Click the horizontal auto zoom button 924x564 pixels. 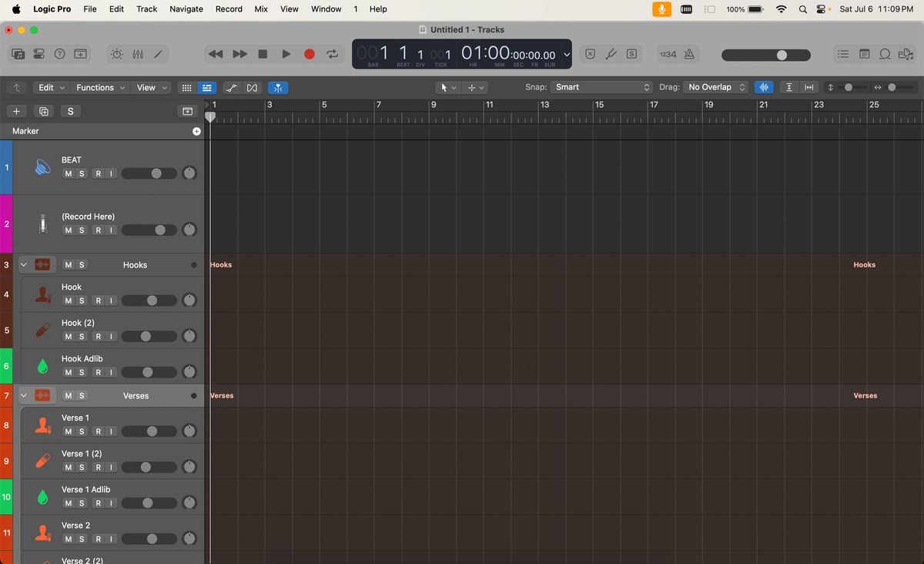coord(809,88)
